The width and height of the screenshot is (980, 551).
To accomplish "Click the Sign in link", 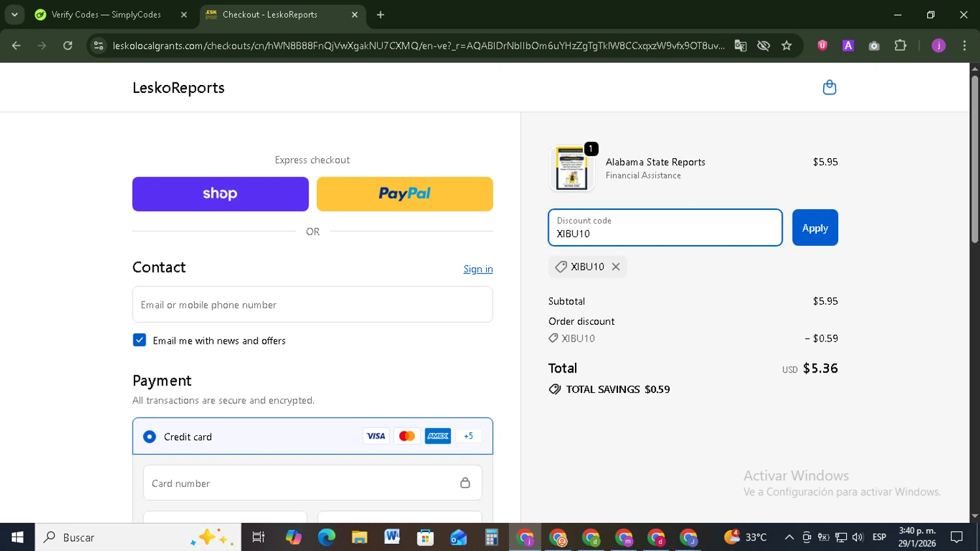I will point(478,269).
